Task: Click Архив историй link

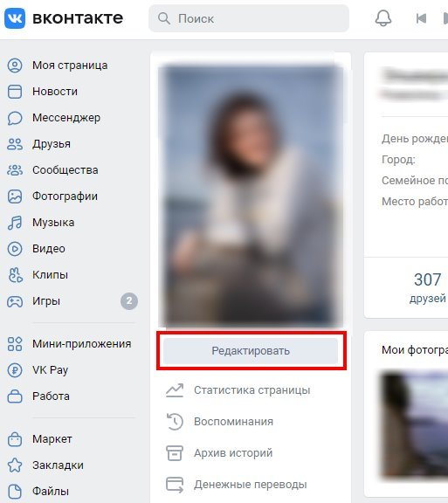Action: 233,453
